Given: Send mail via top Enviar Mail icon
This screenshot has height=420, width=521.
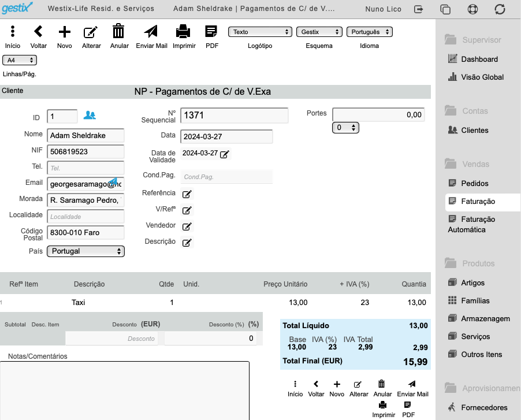Looking at the screenshot, I should (151, 32).
